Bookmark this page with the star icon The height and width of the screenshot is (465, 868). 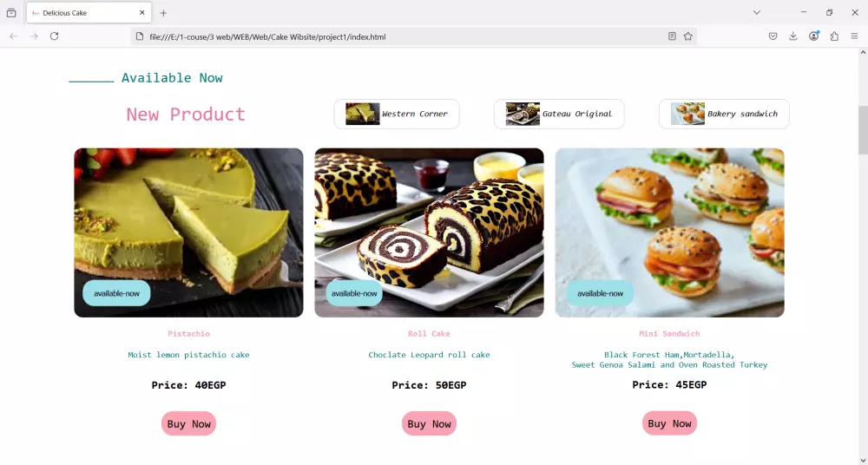tap(687, 36)
